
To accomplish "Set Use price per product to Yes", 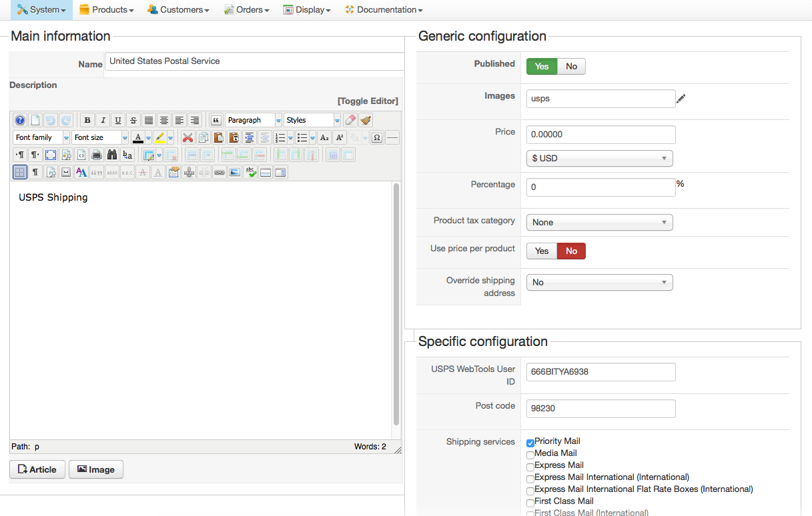I will click(542, 251).
